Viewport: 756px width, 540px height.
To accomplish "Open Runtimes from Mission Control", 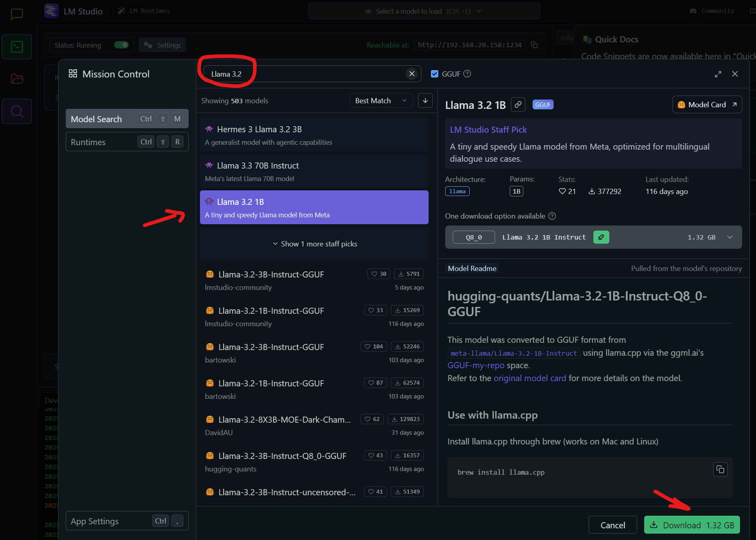I will click(x=127, y=142).
